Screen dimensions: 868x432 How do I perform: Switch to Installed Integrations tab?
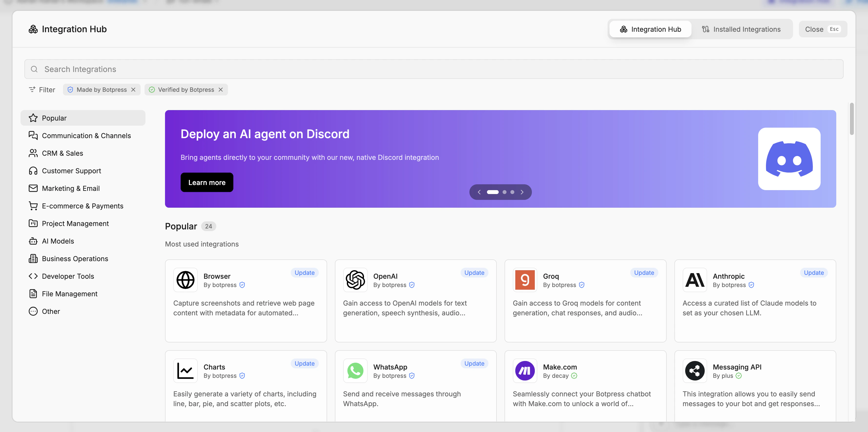(742, 29)
